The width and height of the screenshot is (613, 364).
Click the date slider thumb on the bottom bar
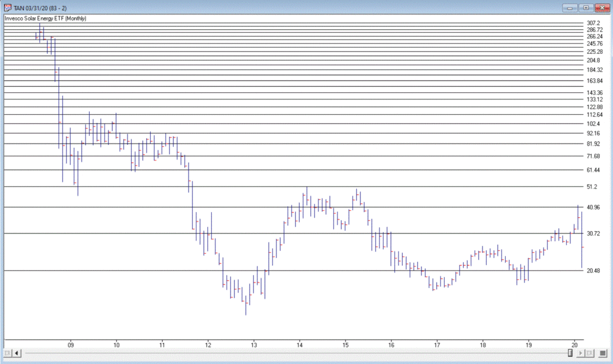coord(570,353)
